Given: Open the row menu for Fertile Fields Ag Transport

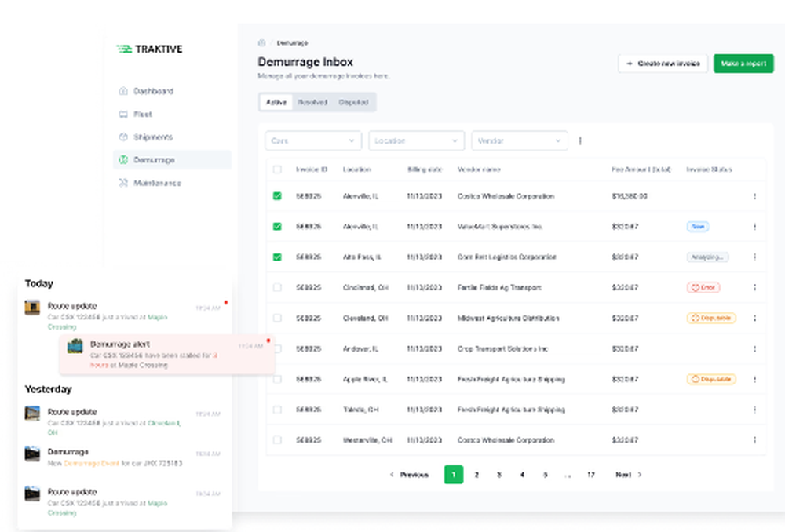Looking at the screenshot, I should click(754, 287).
